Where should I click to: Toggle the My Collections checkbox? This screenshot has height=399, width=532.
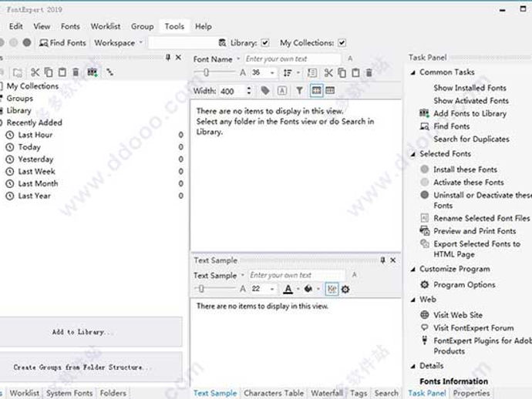pyautogui.click(x=342, y=42)
